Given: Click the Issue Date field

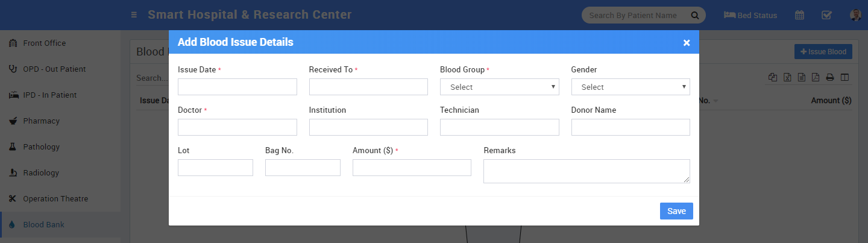Looking at the screenshot, I should pos(237,87).
